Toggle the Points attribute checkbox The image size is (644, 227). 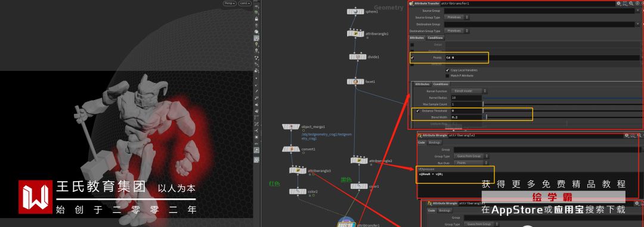[413, 58]
